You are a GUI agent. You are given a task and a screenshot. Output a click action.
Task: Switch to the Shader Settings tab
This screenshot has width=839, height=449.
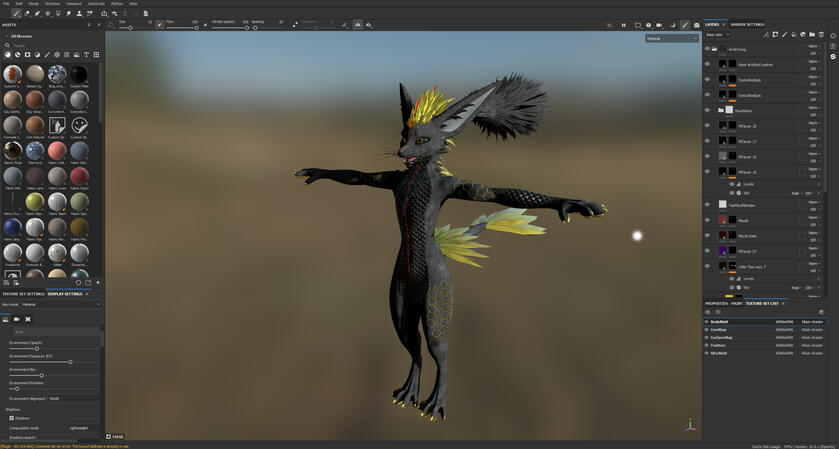click(747, 25)
